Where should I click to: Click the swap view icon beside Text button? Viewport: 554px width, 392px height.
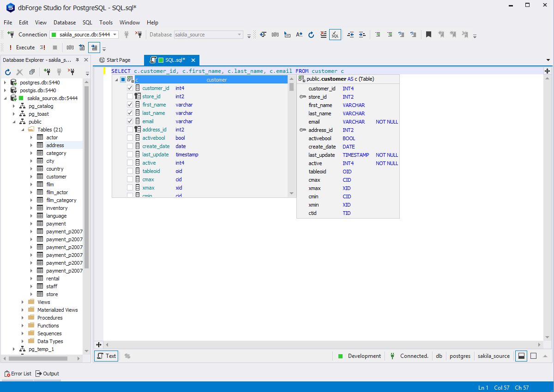[127, 356]
